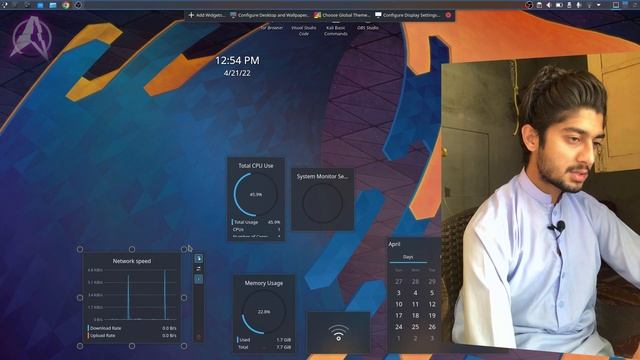Image resolution: width=640 pixels, height=360 pixels.
Task: Open the removable devices tray icon
Action: (x=569, y=5)
